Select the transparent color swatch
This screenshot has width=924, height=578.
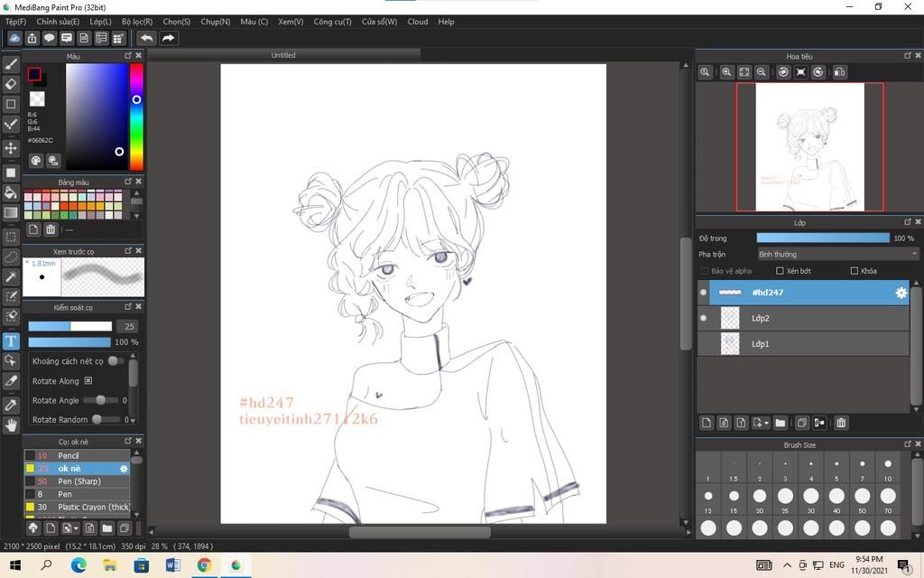37,98
